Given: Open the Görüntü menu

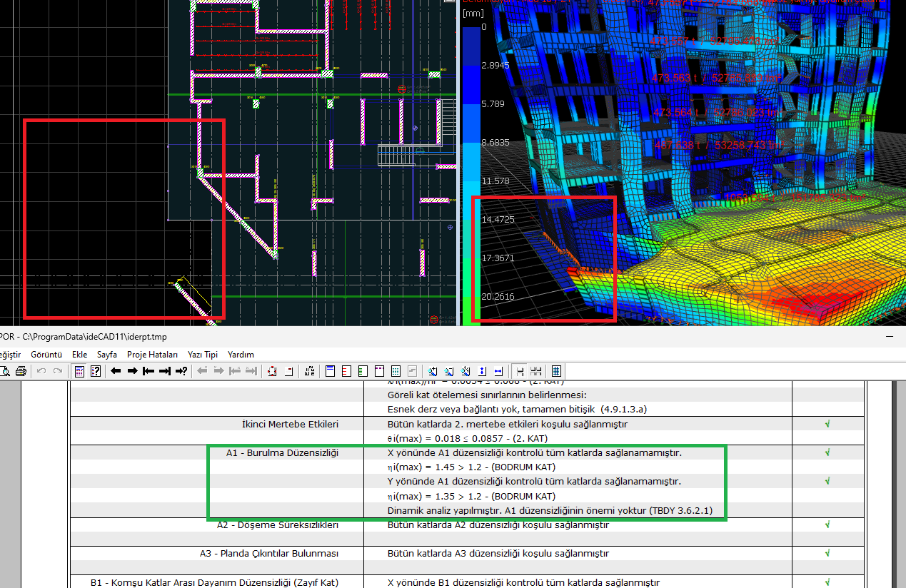Looking at the screenshot, I should [46, 354].
